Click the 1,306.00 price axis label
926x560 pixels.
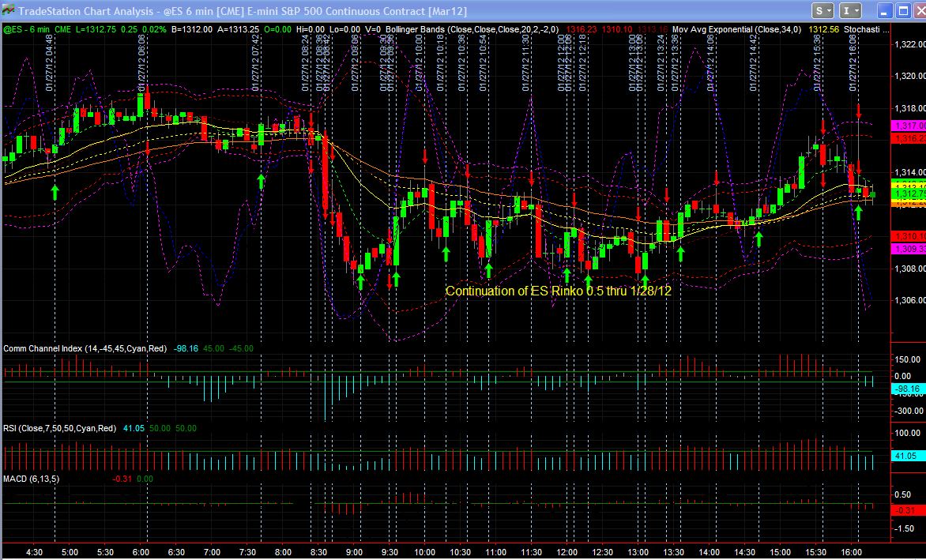point(910,300)
